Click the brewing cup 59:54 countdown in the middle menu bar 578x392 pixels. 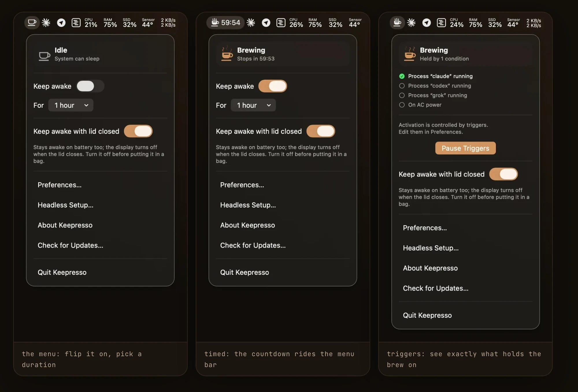pyautogui.click(x=225, y=23)
